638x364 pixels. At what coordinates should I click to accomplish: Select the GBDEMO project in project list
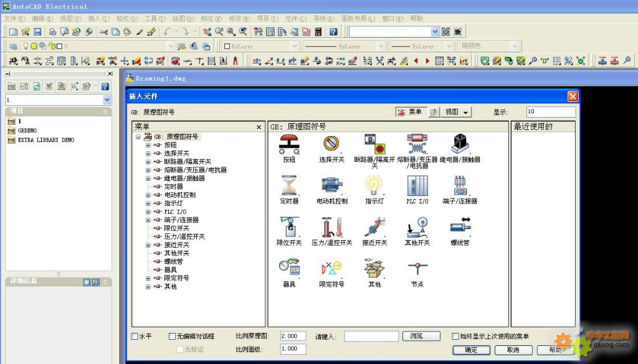(x=27, y=131)
